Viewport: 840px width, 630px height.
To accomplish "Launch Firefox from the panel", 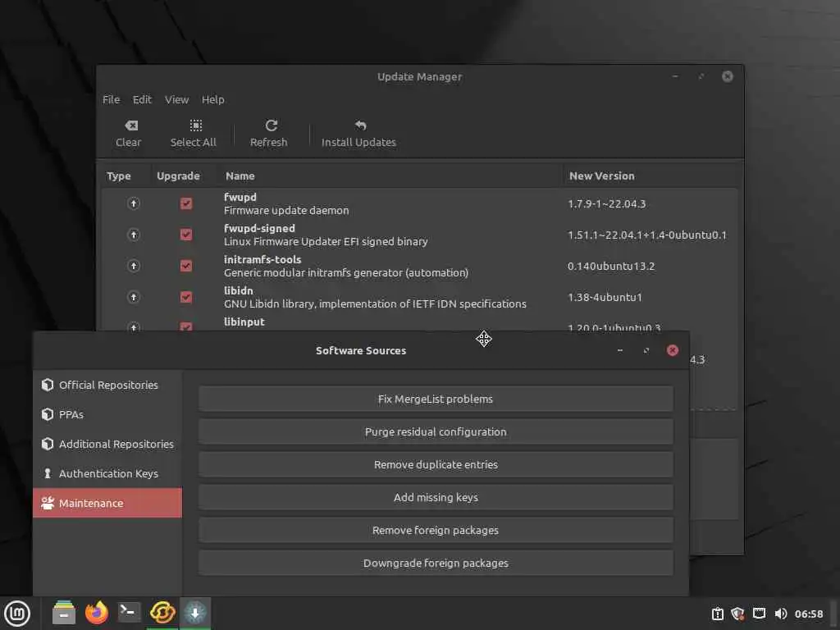I will coord(97,612).
